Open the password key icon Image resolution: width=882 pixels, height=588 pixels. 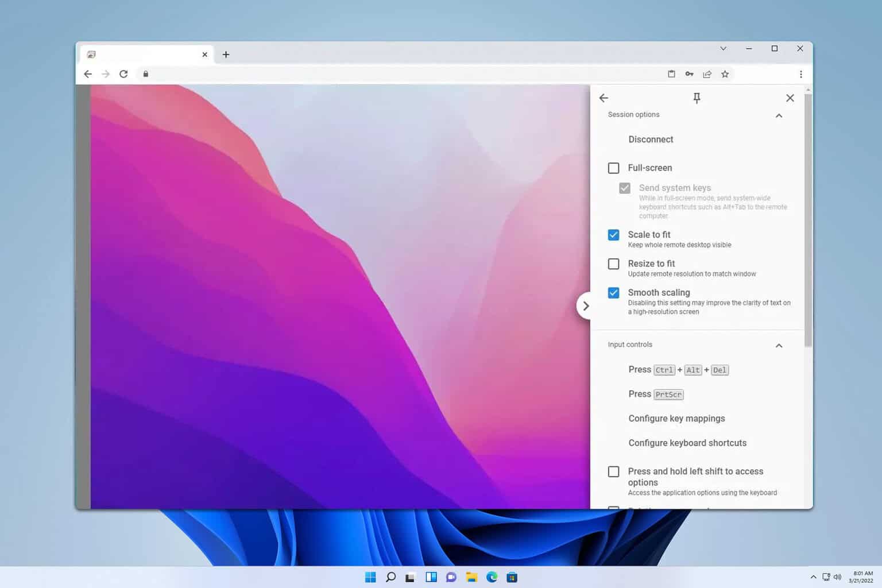pos(689,74)
